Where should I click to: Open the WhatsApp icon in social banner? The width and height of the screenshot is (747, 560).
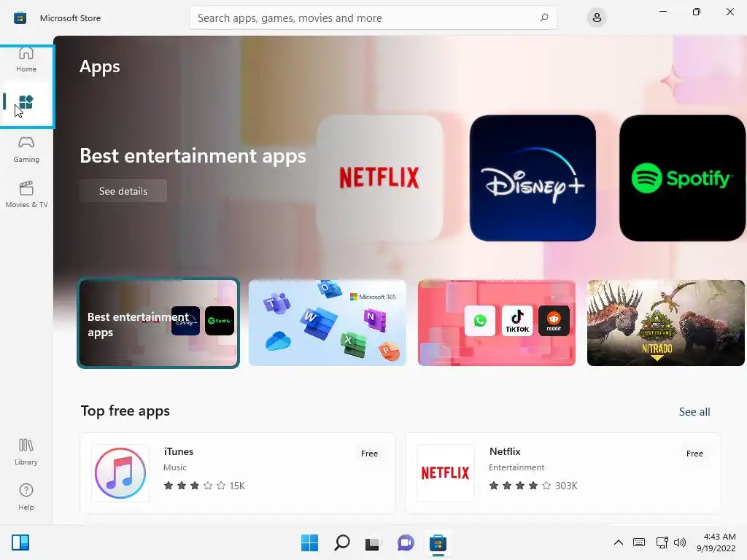click(x=480, y=321)
